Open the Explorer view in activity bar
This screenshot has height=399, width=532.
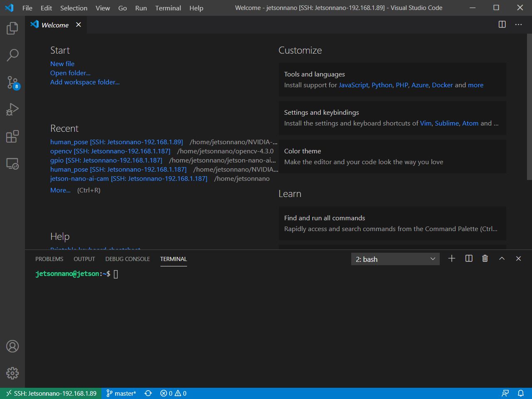12,28
